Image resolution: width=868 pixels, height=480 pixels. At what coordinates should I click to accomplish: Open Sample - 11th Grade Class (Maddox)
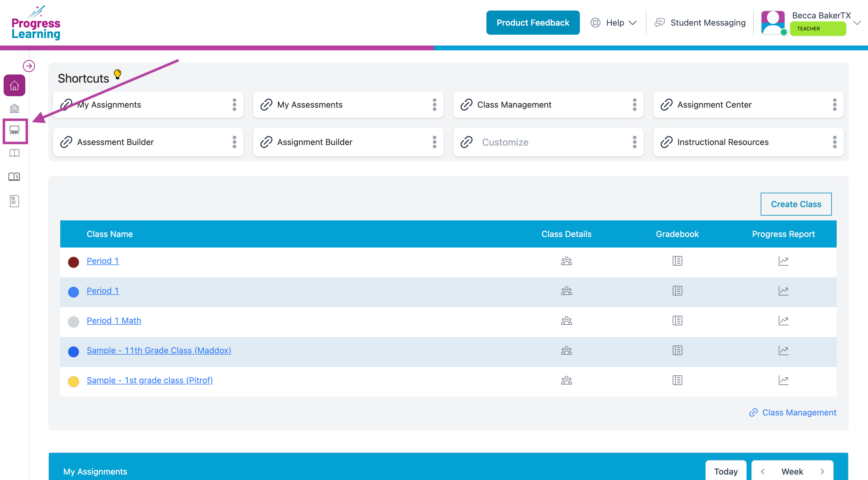click(x=159, y=351)
